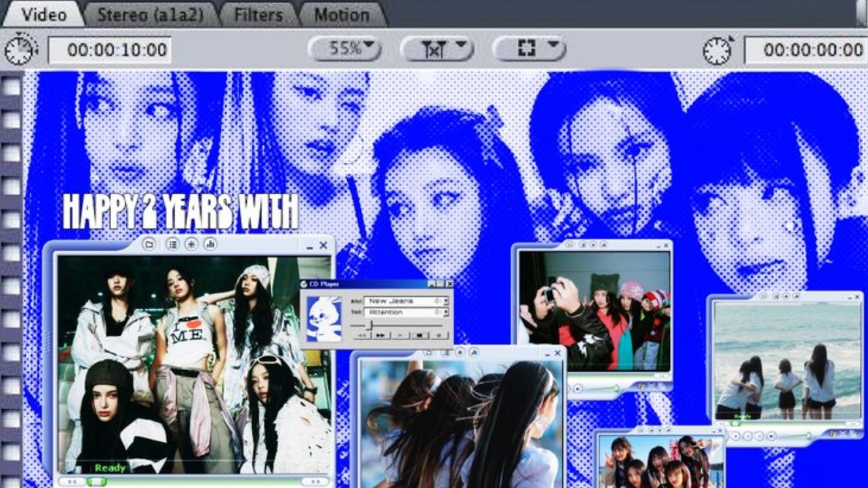Click the 00:00:10:00 duration timecode field
The width and height of the screenshot is (868, 488).
(109, 49)
